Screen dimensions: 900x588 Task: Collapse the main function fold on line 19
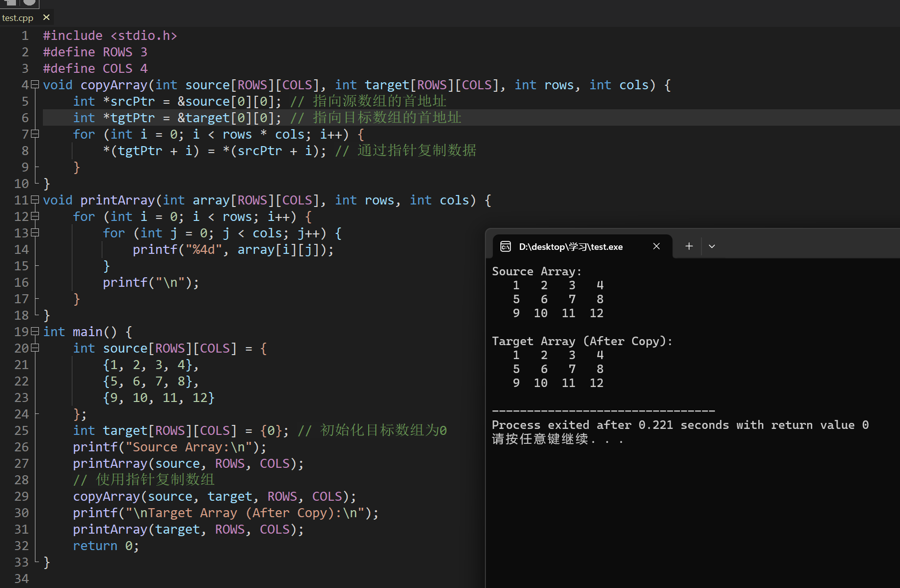point(35,332)
